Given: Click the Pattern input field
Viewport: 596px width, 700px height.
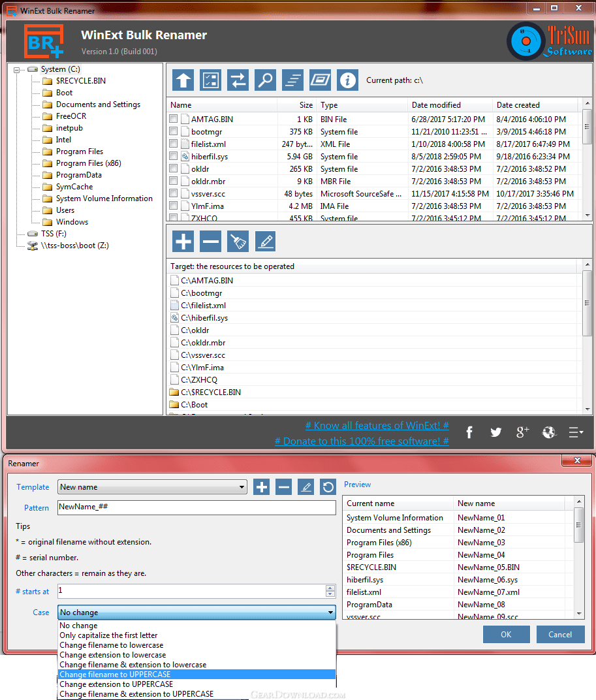Looking at the screenshot, I should click(197, 507).
